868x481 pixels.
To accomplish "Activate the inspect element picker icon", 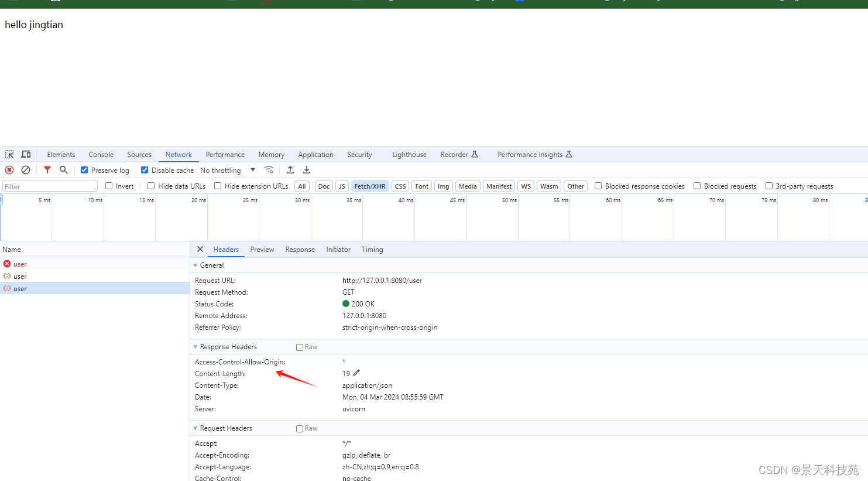I will pos(9,154).
